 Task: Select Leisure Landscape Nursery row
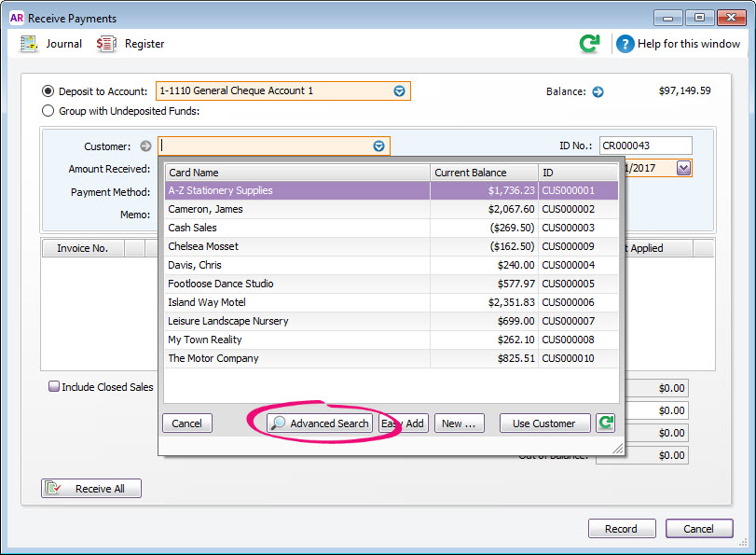click(391, 321)
